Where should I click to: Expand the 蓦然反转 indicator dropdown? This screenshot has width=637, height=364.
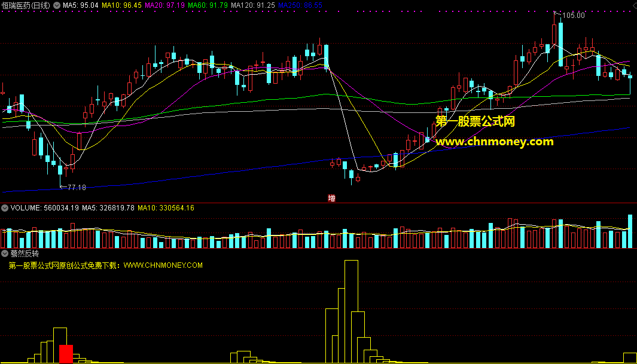point(5,253)
